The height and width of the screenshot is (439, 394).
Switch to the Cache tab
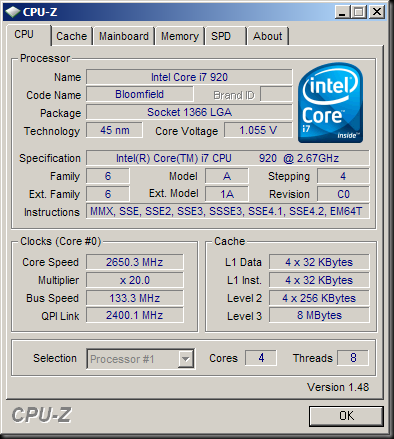[72, 36]
